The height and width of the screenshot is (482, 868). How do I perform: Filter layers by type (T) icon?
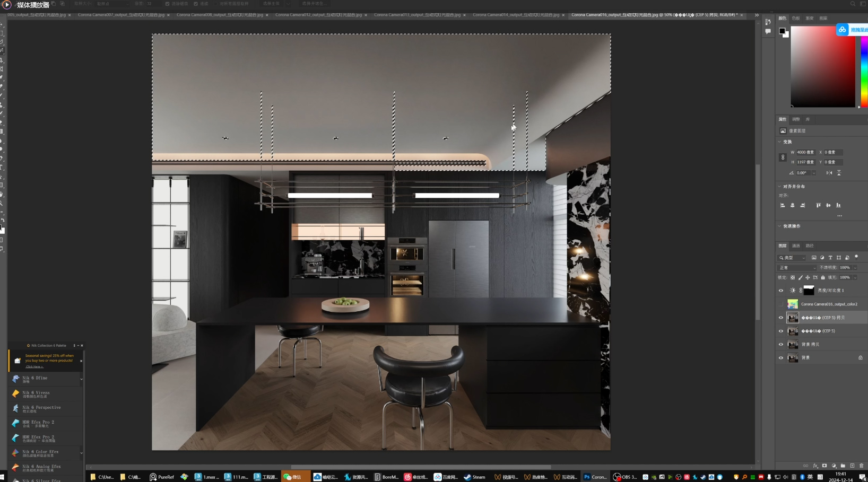(x=830, y=258)
